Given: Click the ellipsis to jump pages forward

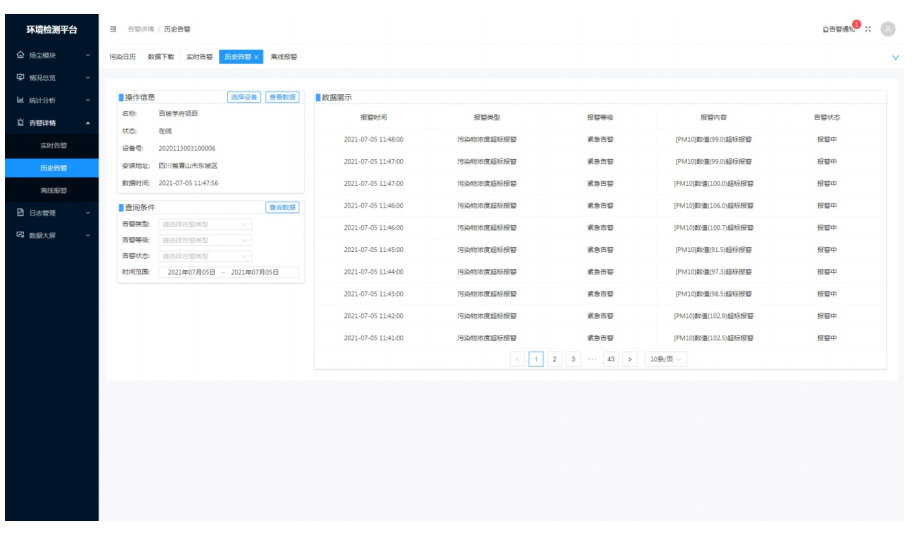Looking at the screenshot, I should 592,359.
